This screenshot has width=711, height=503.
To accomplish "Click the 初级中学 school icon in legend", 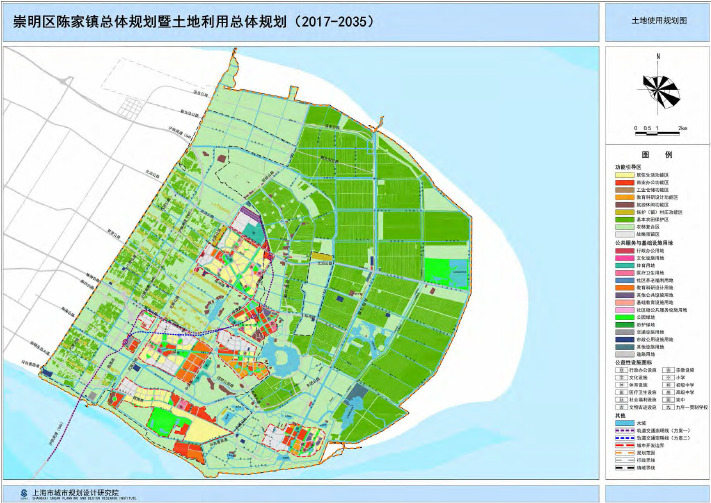I will (x=668, y=385).
